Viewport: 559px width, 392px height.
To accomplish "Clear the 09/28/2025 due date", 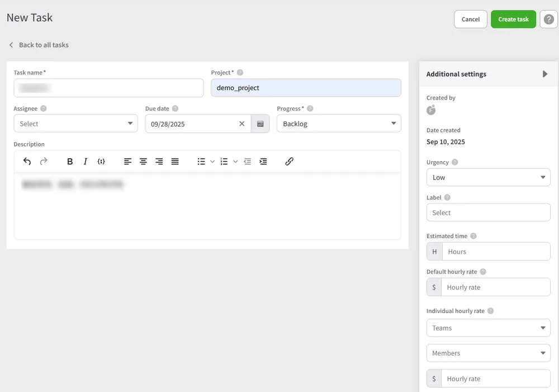I will pyautogui.click(x=241, y=124).
